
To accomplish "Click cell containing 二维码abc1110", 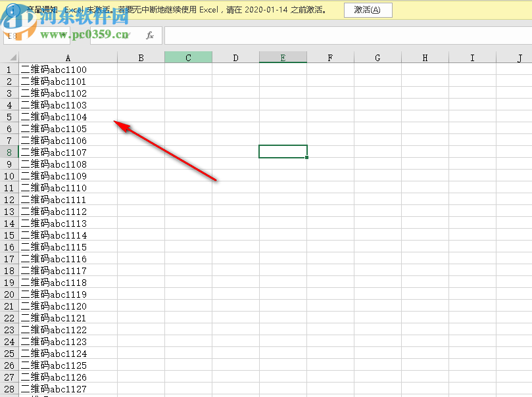I will click(68, 187).
